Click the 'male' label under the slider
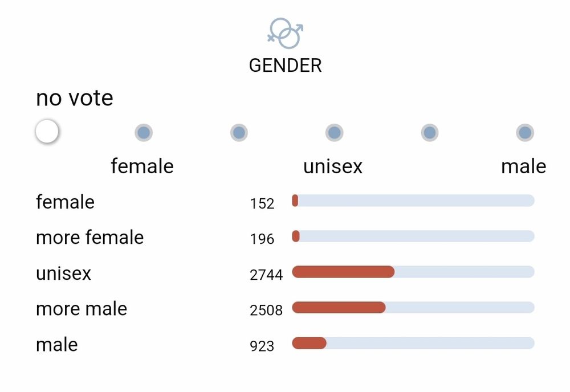This screenshot has height=392, width=570. (x=523, y=166)
